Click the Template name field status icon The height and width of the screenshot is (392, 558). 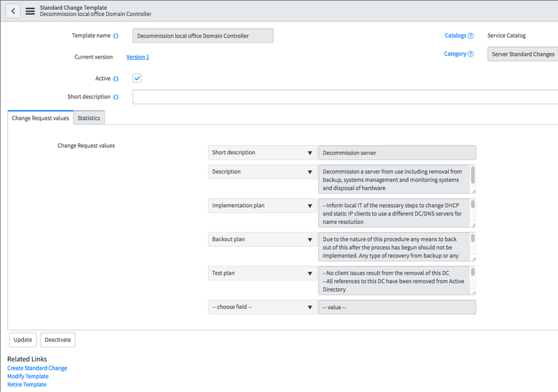coord(116,36)
